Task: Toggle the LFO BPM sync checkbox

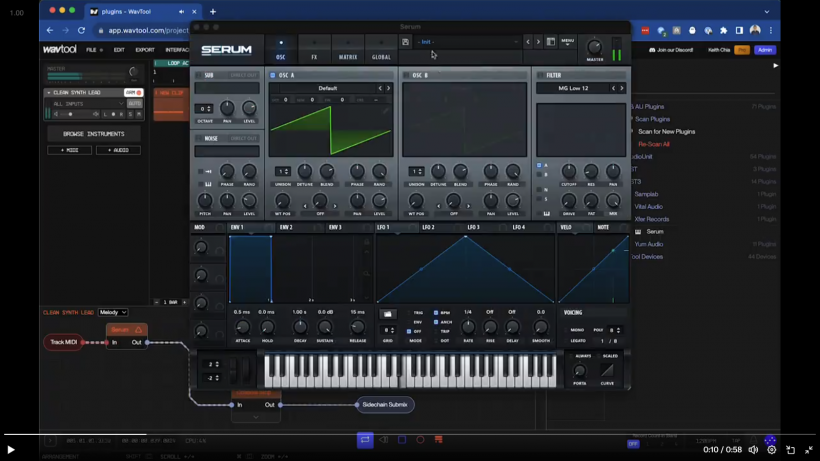Action: coord(436,313)
